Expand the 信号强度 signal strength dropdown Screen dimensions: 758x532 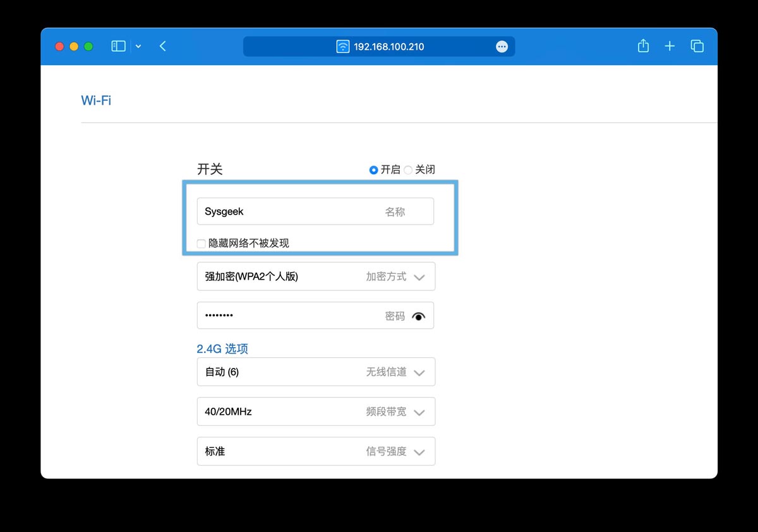point(419,451)
